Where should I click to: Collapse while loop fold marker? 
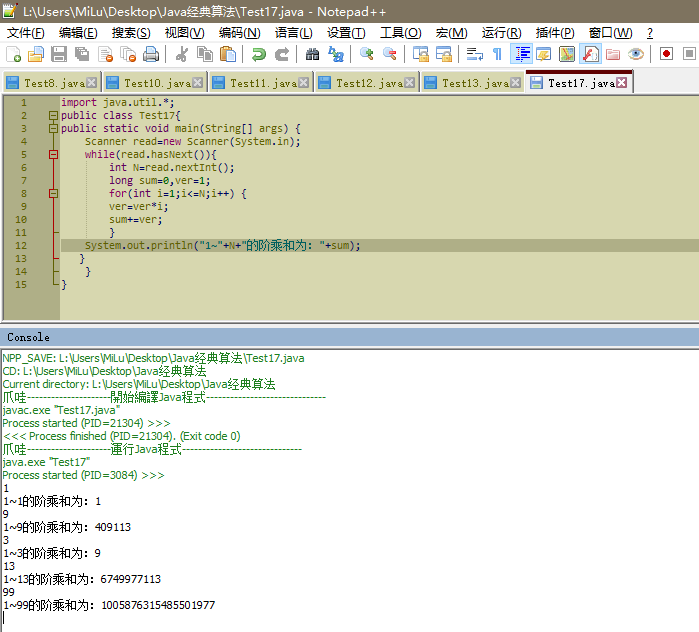[x=53, y=155]
